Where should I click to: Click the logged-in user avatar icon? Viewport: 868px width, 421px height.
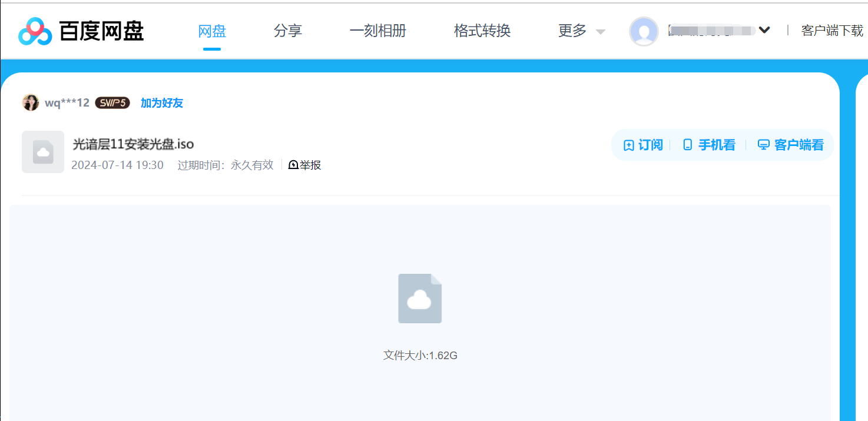point(644,32)
